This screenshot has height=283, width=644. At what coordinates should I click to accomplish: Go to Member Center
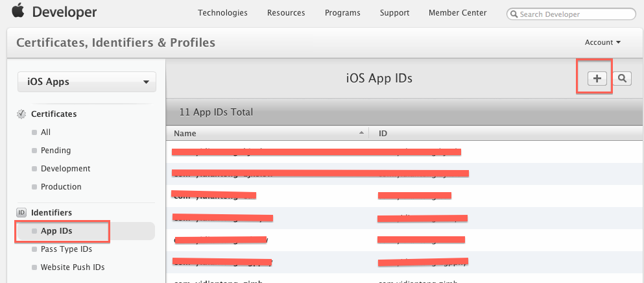click(x=457, y=13)
